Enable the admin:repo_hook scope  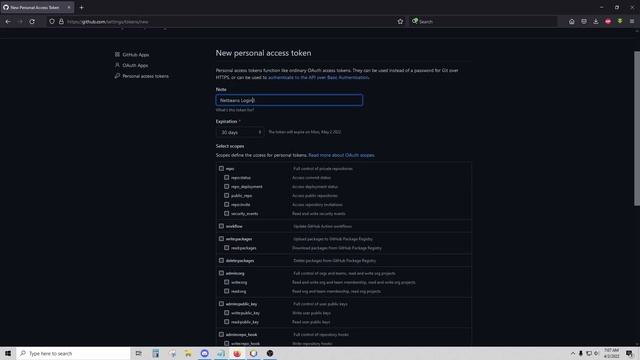point(221,334)
